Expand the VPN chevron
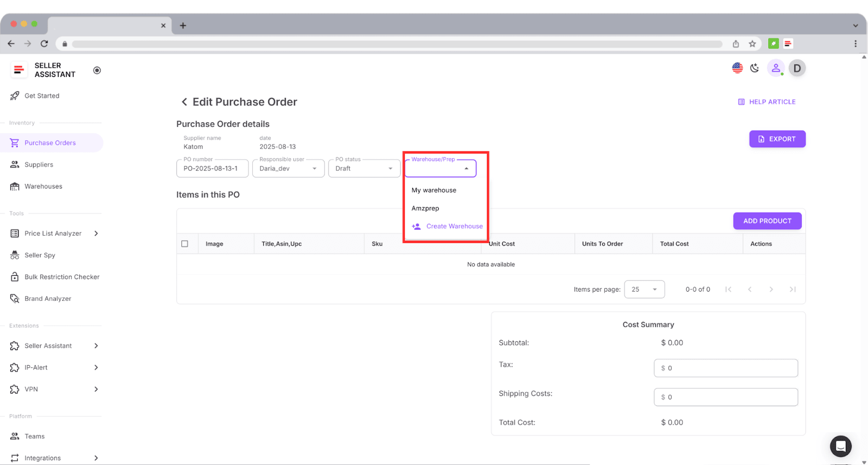The width and height of the screenshot is (868, 465). click(x=96, y=389)
